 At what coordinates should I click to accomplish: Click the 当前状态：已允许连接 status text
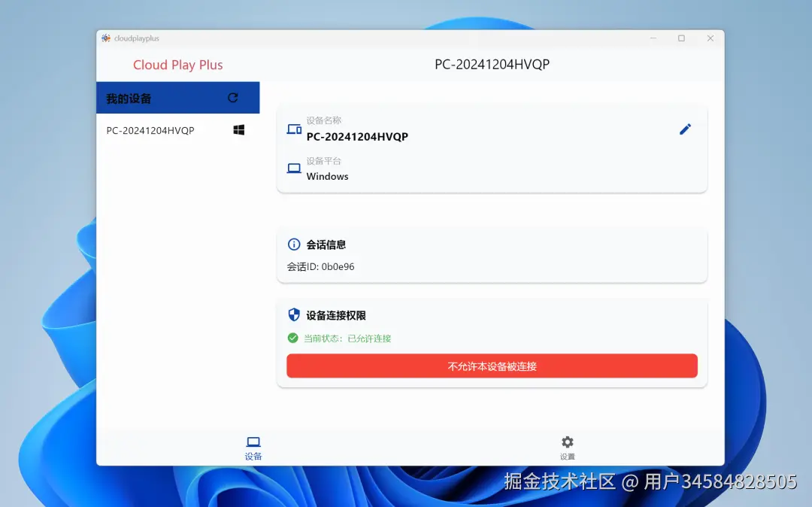347,339
